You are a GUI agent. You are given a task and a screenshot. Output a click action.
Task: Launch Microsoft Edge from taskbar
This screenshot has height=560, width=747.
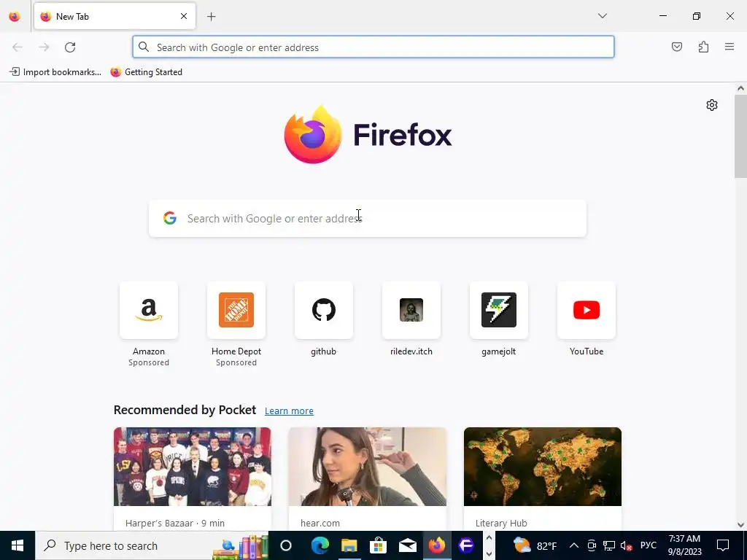[x=320, y=545]
